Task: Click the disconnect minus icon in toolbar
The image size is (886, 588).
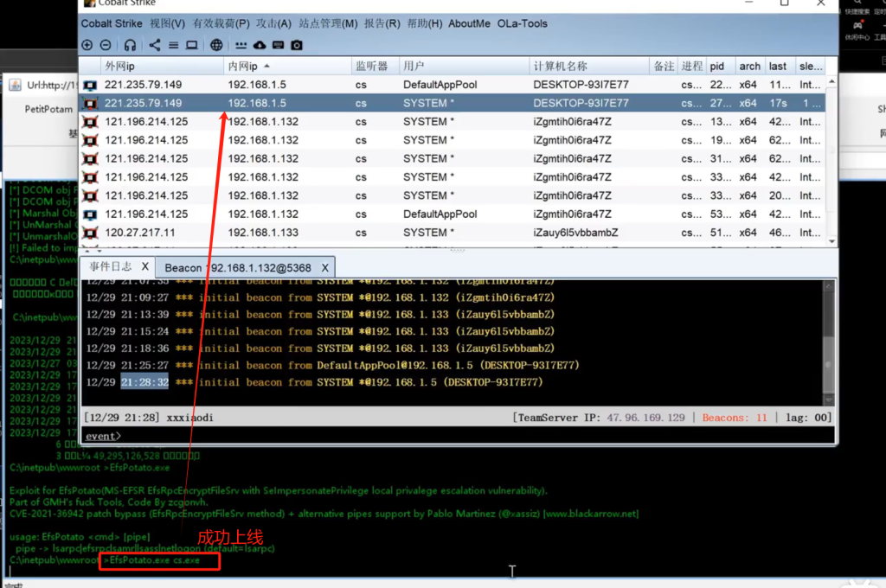Action: click(106, 45)
